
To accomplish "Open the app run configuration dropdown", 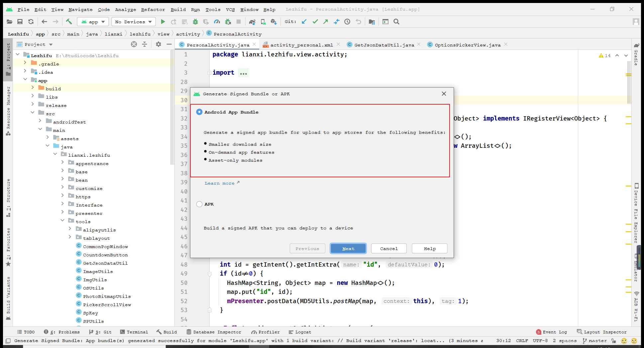I will tap(93, 22).
